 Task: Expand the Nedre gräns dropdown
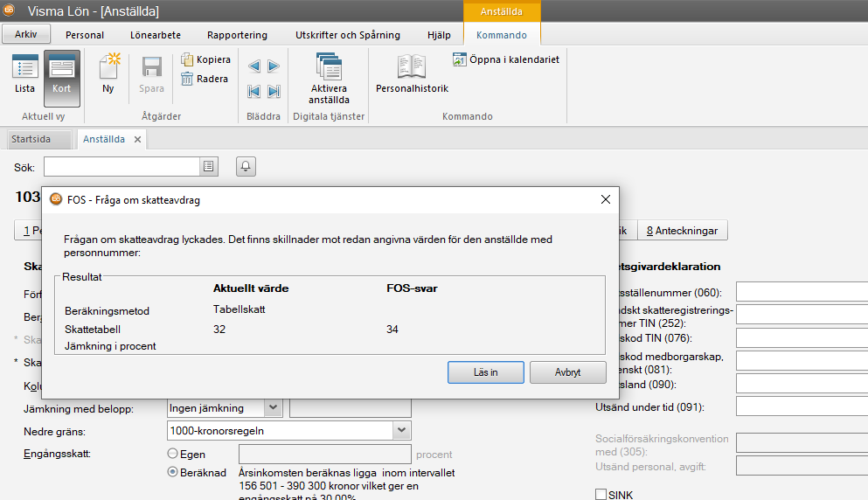pyautogui.click(x=401, y=430)
